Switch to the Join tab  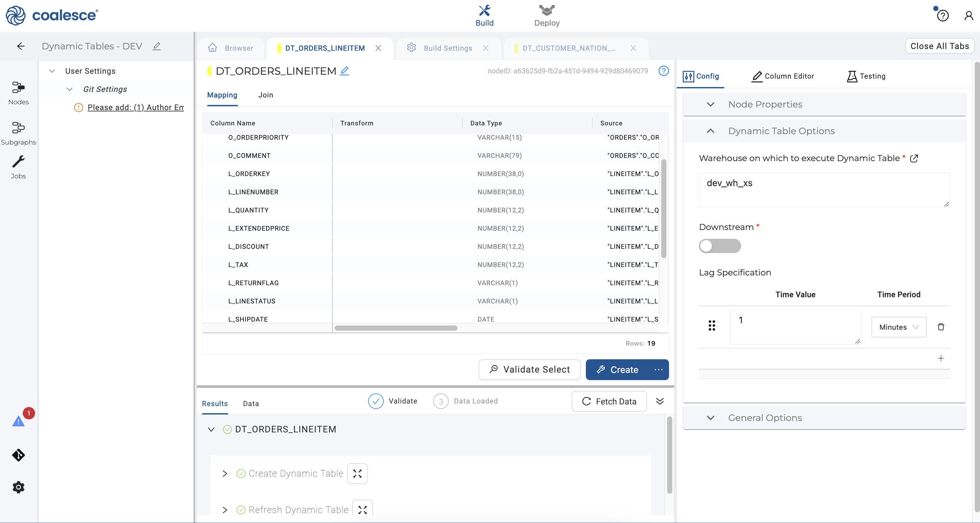coord(265,95)
